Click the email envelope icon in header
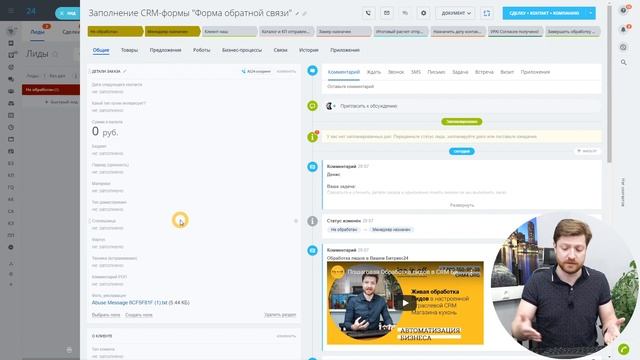Screen dimensions: 640x360 (387, 13)
